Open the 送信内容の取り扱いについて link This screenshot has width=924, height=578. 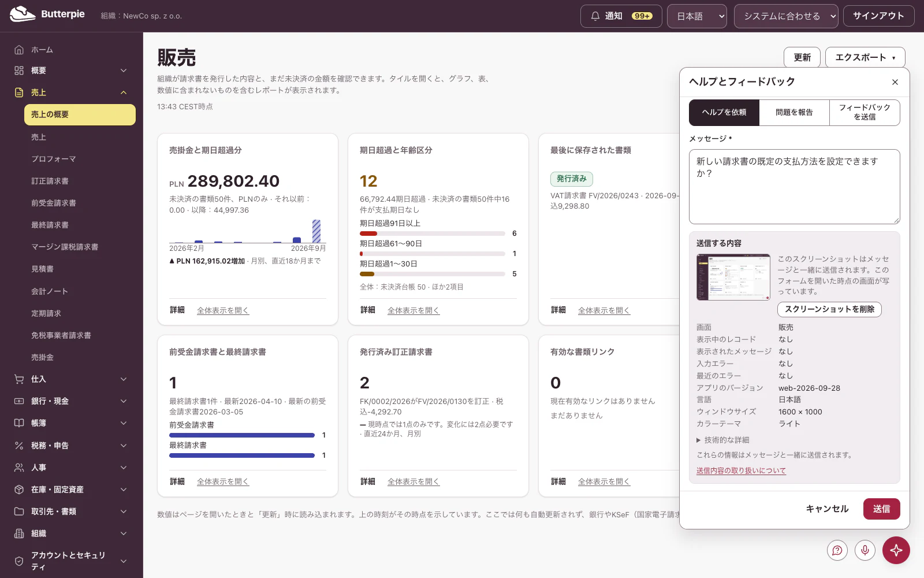point(741,470)
